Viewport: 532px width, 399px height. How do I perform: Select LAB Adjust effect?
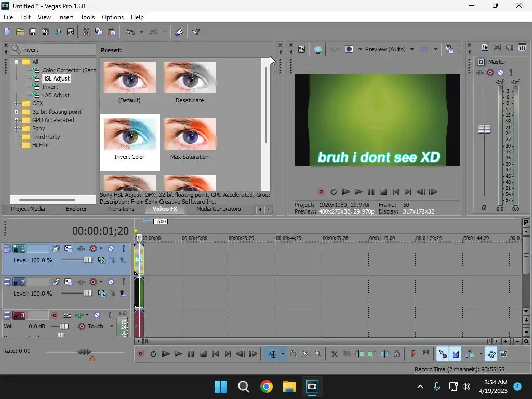click(56, 95)
